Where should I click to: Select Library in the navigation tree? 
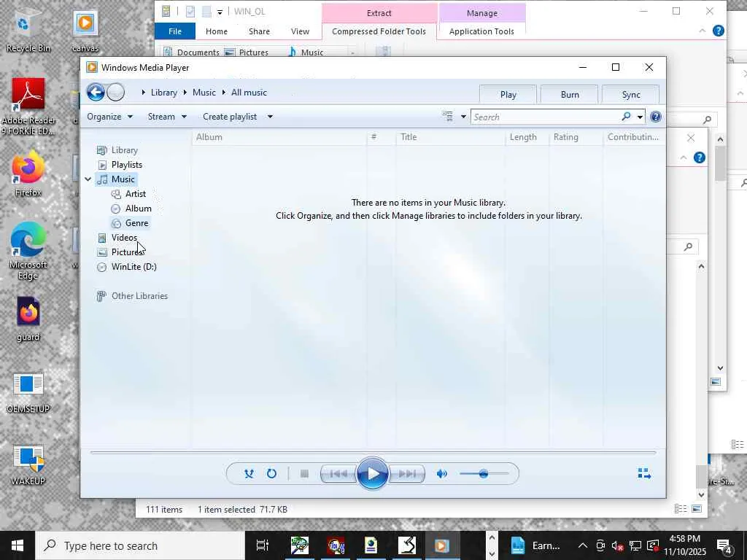point(124,150)
